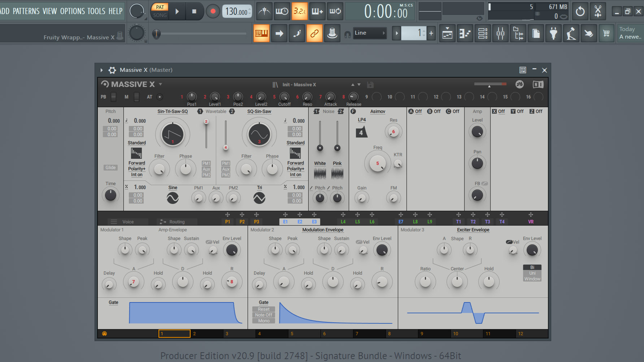644x362 pixels.
Task: Select Bi mode in Exciter Envelope
Action: tap(532, 267)
